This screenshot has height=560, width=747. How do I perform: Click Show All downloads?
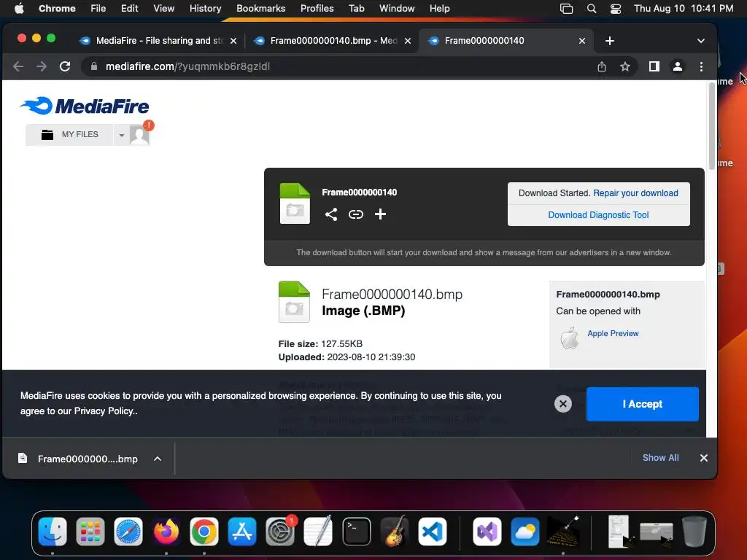(660, 458)
